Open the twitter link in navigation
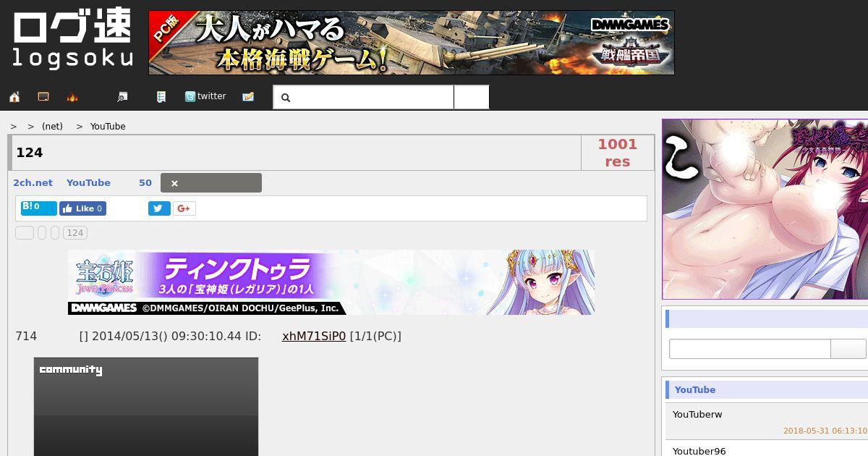 (x=205, y=96)
